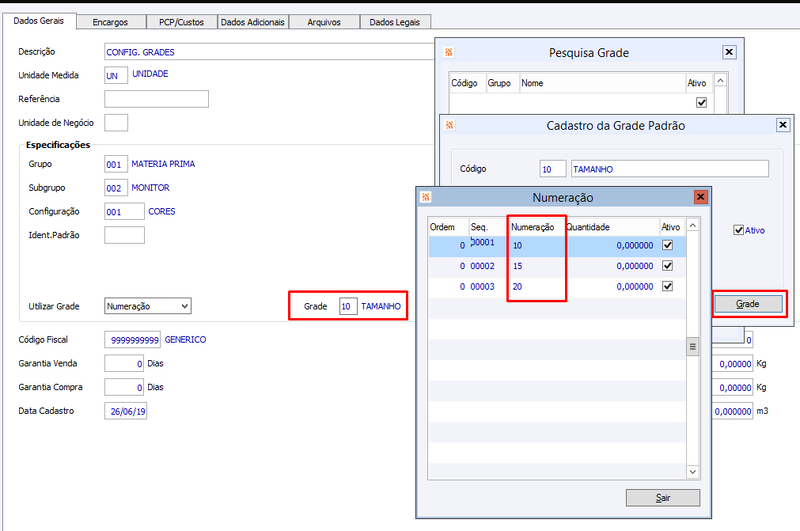Click the Grupo code field 001
This screenshot has width=800, height=531.
(x=116, y=164)
